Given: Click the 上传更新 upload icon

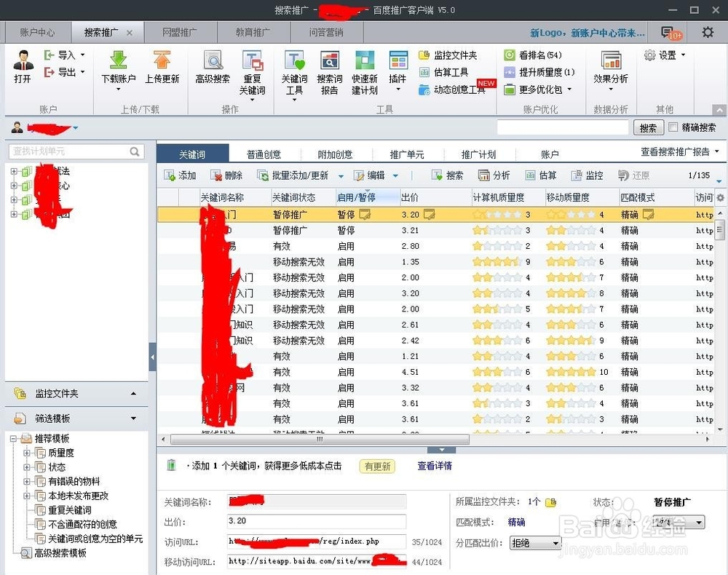Looking at the screenshot, I should pos(162,61).
